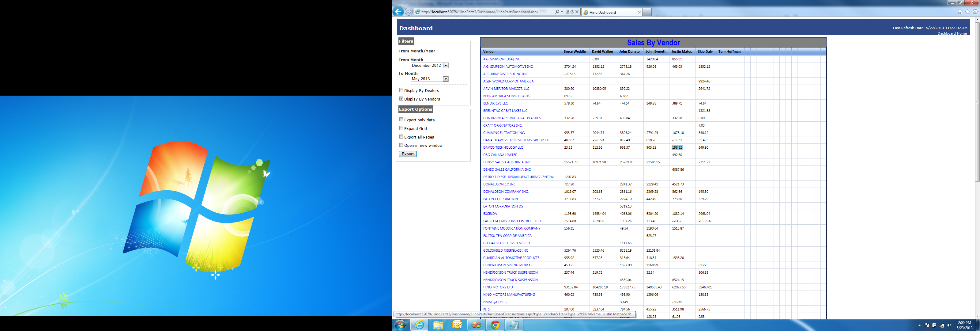Viewport: 980px width, 331px height.
Task: Launch Google Chrome from the taskbar
Action: [495, 325]
